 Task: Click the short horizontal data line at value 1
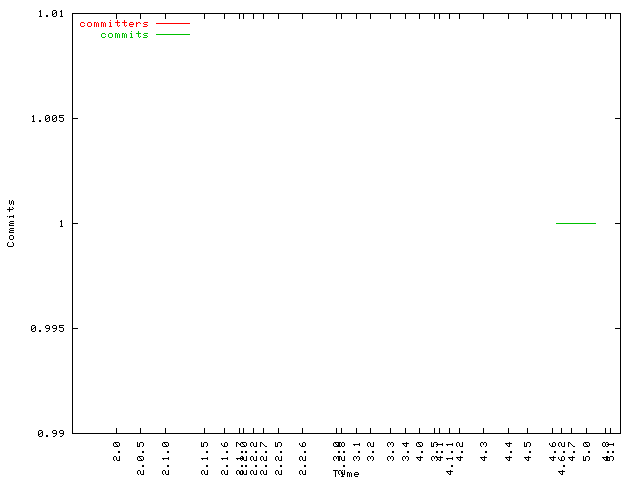575,223
